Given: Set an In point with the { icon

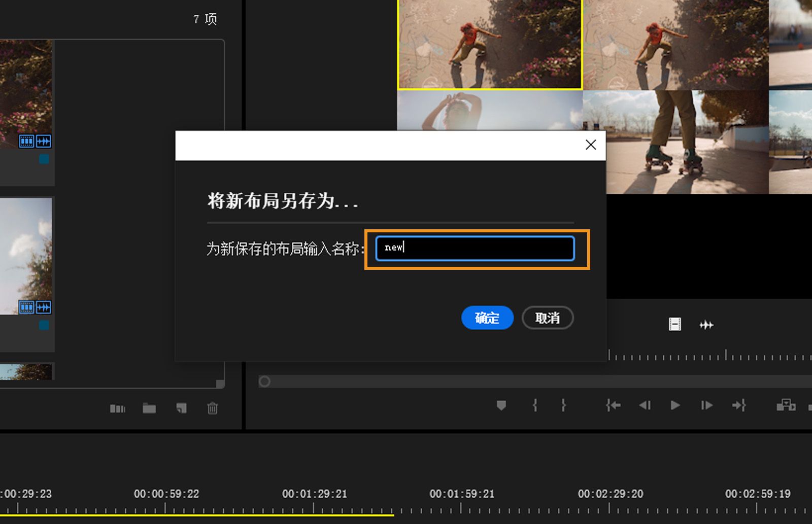Looking at the screenshot, I should [534, 405].
